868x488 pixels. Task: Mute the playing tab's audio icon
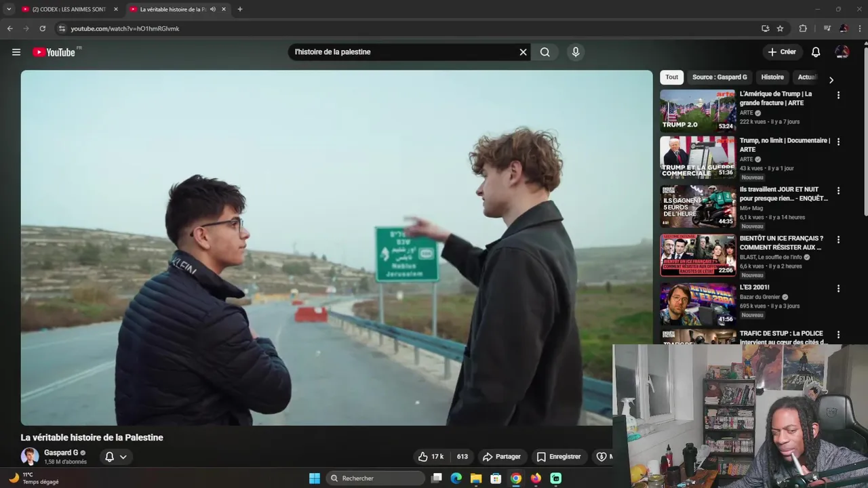pos(213,9)
